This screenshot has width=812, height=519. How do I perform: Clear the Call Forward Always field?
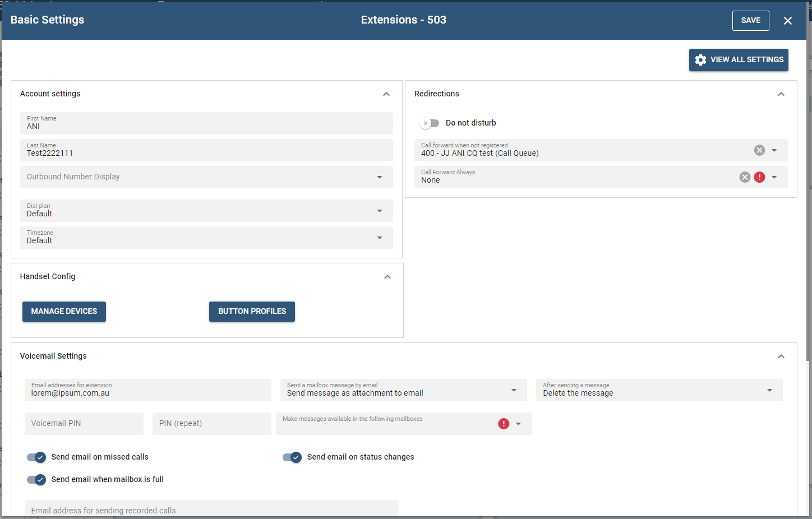(x=745, y=177)
